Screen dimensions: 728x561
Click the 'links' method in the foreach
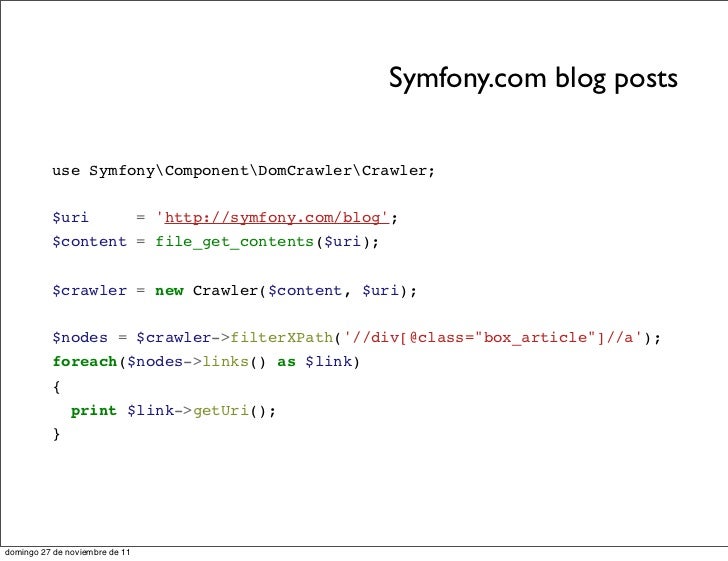pos(226,361)
